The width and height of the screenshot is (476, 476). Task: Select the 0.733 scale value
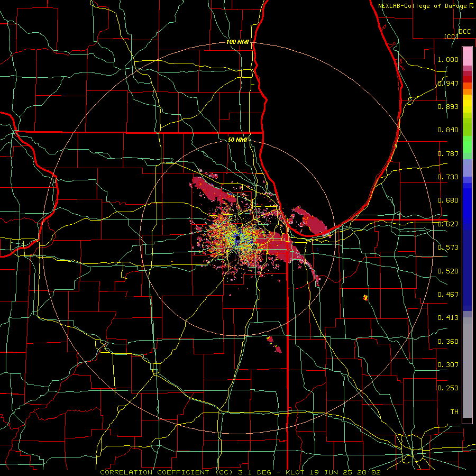tap(448, 177)
